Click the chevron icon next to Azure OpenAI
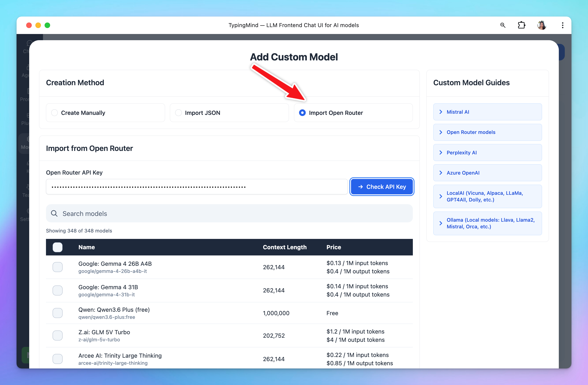 (x=441, y=173)
